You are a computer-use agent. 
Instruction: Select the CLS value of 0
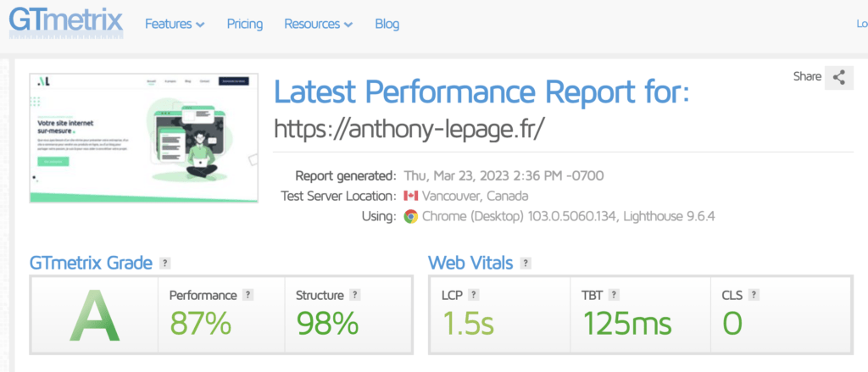tap(732, 324)
